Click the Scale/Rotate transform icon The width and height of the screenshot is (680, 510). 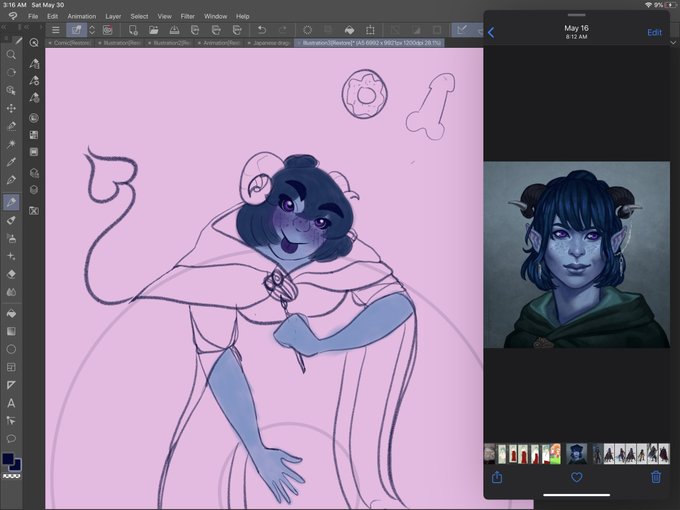pos(370,30)
